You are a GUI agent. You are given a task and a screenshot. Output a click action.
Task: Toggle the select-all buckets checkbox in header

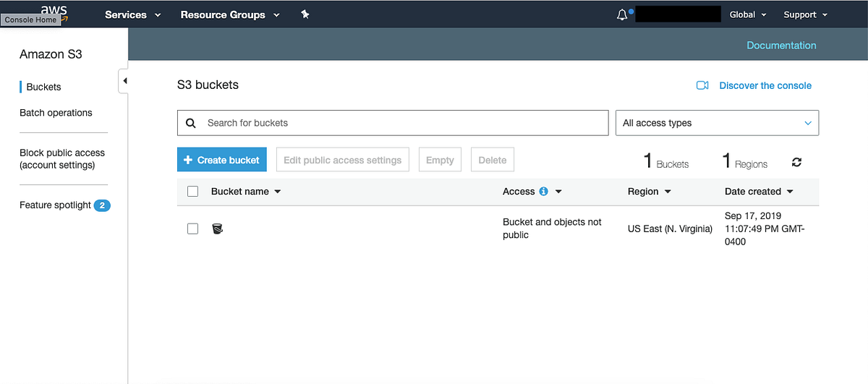[192, 192]
